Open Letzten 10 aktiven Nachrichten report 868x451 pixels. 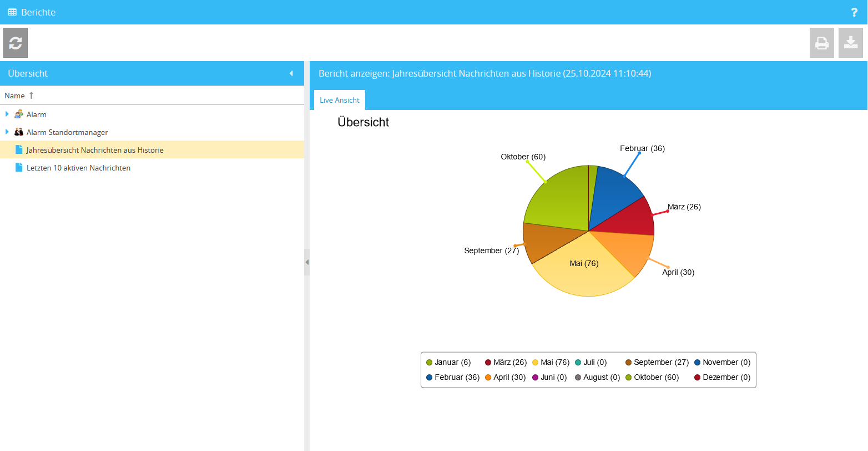coord(152,168)
